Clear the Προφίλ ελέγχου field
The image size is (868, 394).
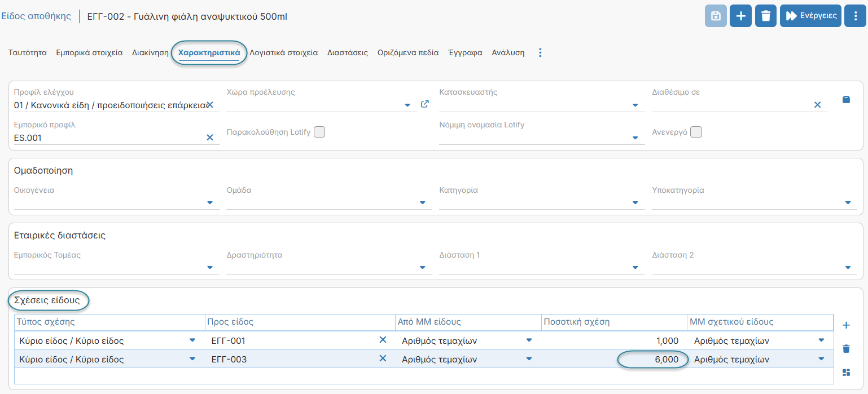click(209, 105)
